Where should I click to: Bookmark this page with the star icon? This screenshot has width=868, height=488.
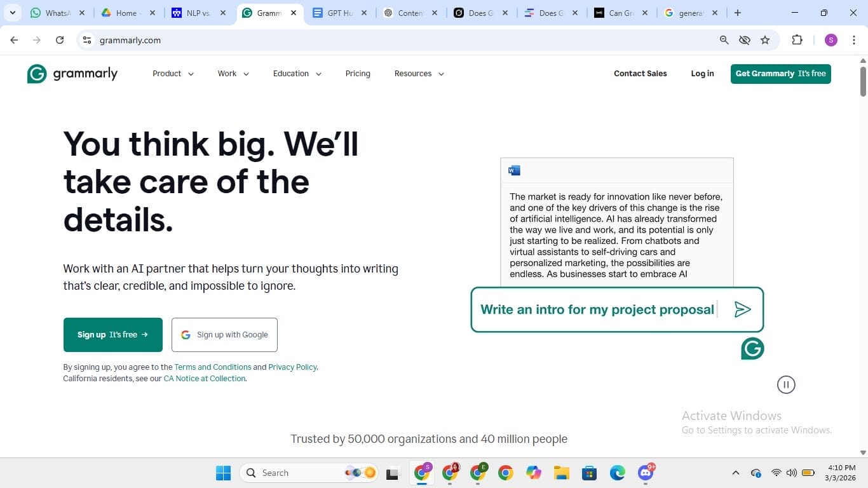765,40
